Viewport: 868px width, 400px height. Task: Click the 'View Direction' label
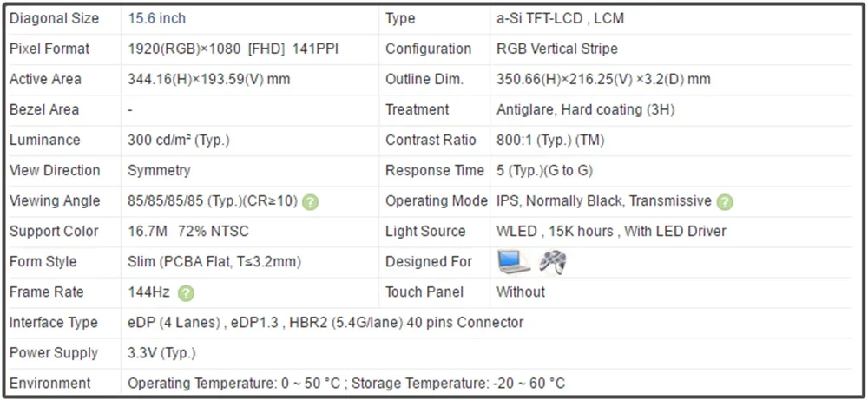[x=55, y=170]
